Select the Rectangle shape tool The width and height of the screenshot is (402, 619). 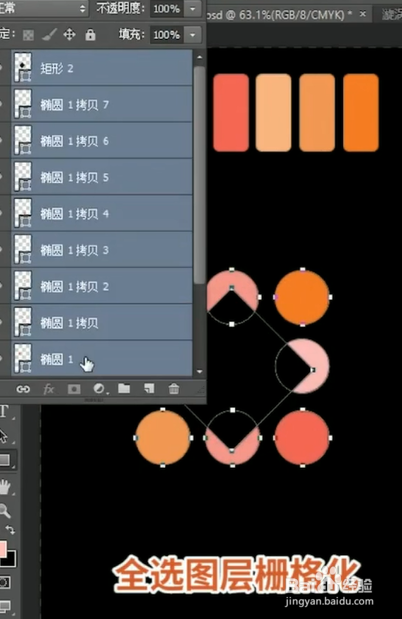(x=5, y=460)
